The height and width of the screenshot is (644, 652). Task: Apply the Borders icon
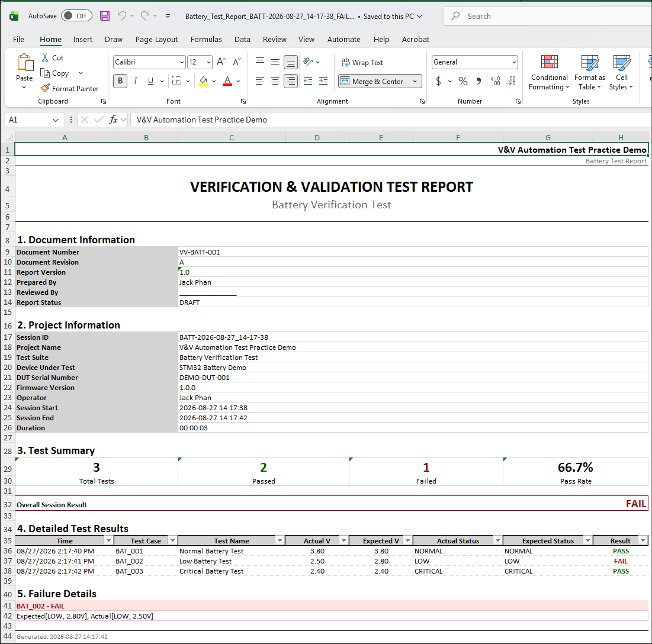[176, 81]
